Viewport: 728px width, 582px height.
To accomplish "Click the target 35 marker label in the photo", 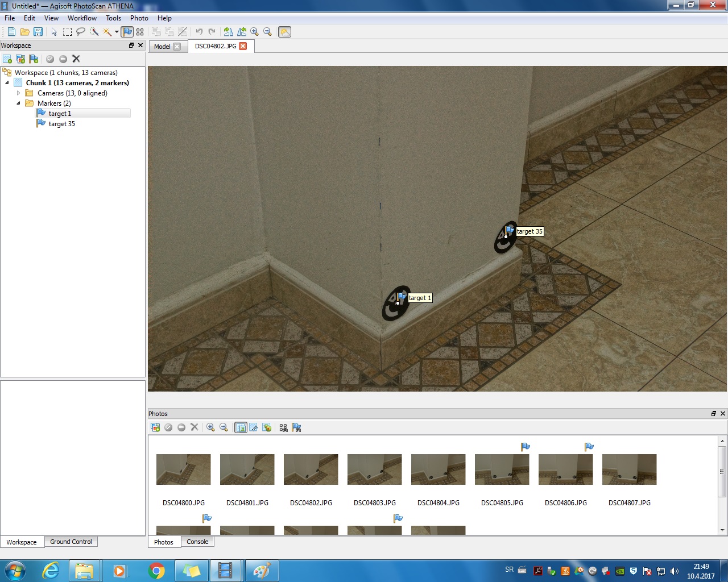I will click(x=530, y=231).
